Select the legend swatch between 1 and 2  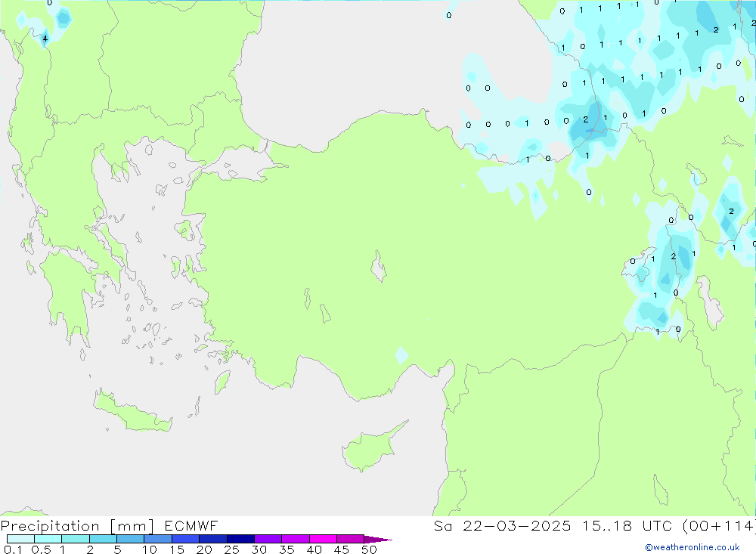tap(76, 539)
